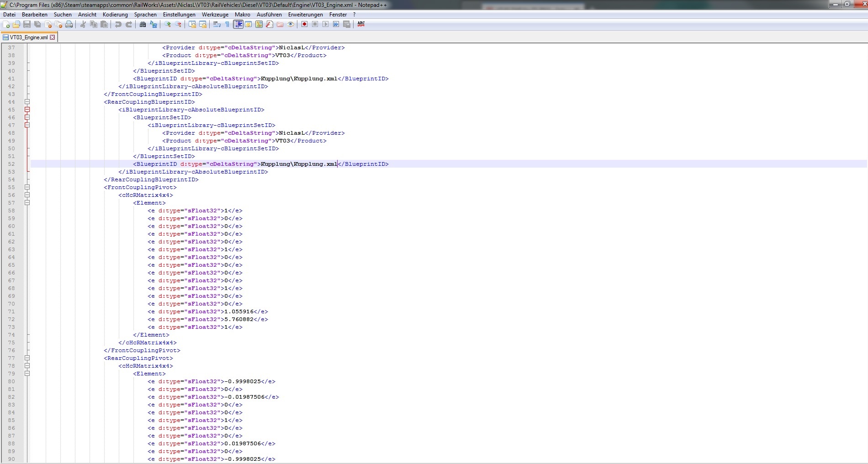Click the Find and Replace icon

click(153, 24)
